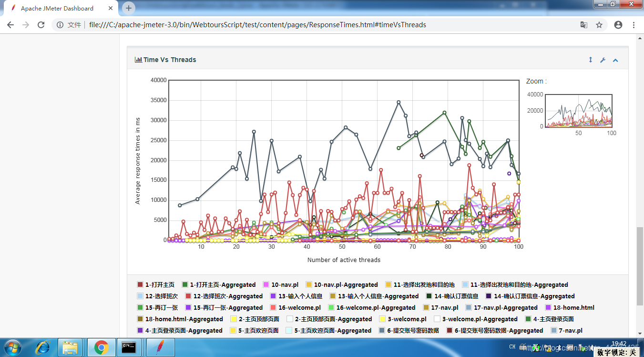Select the 7-nav.pl legend label
644x357 pixels.
click(x=571, y=331)
